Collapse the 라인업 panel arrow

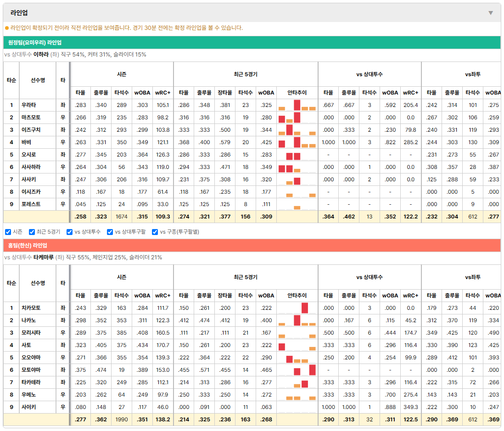pos(491,13)
